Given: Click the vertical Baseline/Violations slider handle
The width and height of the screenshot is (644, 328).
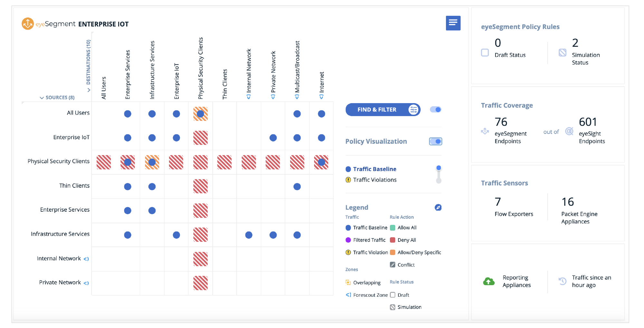Looking at the screenshot, I should click(439, 168).
